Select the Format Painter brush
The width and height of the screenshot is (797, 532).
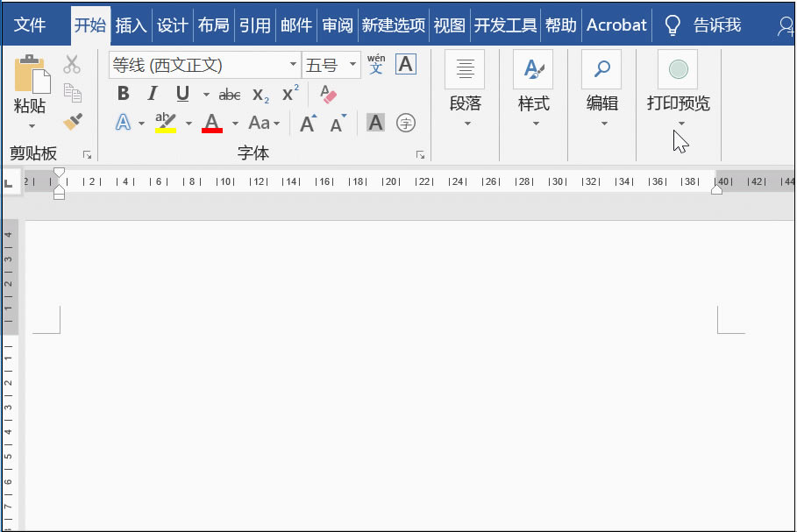pos(72,122)
